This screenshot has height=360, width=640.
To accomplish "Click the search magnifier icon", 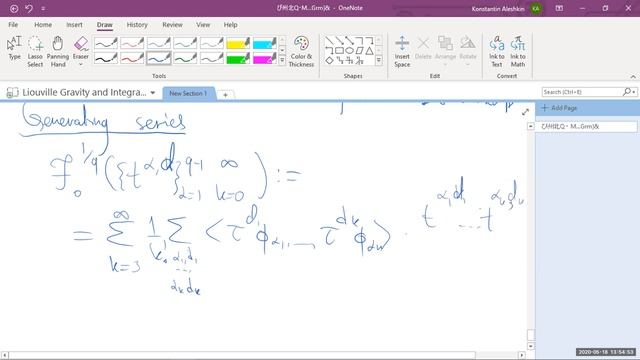I will tap(627, 92).
